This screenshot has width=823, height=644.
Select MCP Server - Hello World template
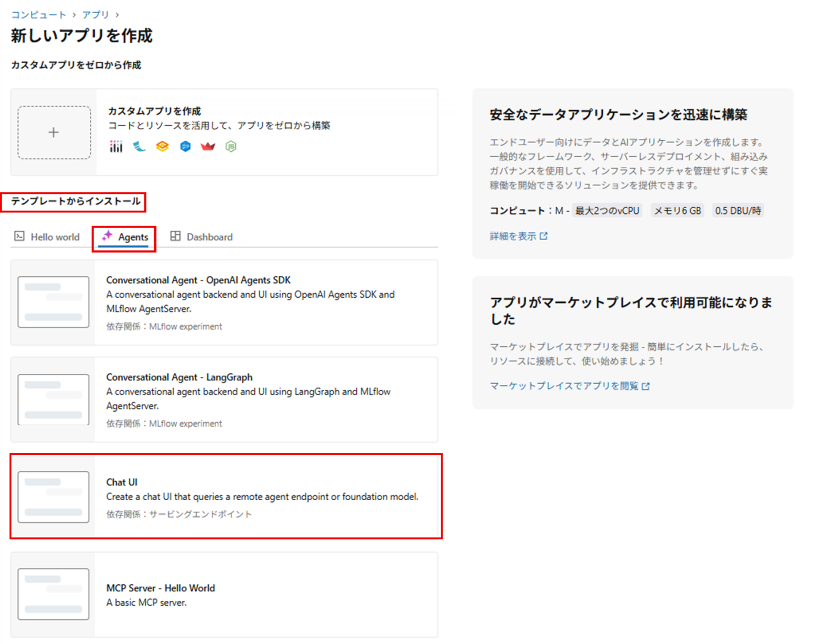(225, 594)
